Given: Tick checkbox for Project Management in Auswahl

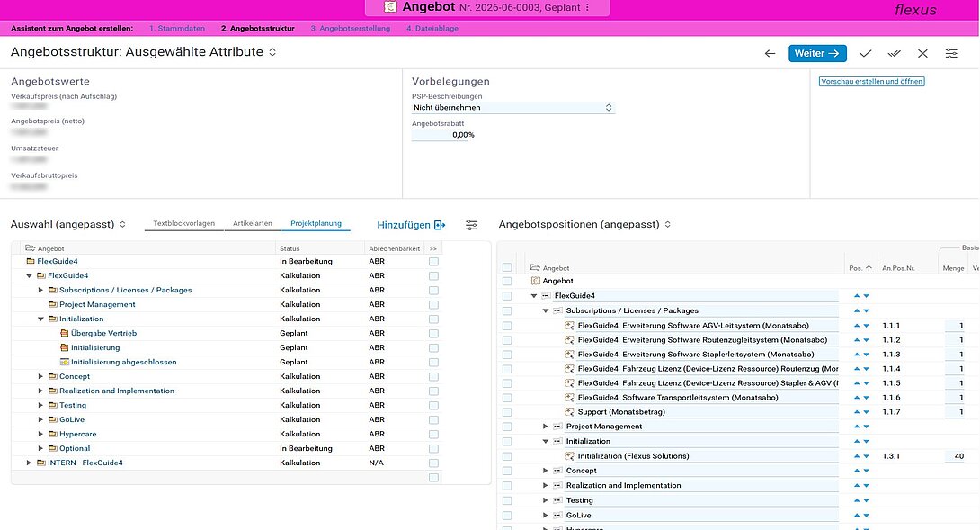Looking at the screenshot, I should (433, 305).
